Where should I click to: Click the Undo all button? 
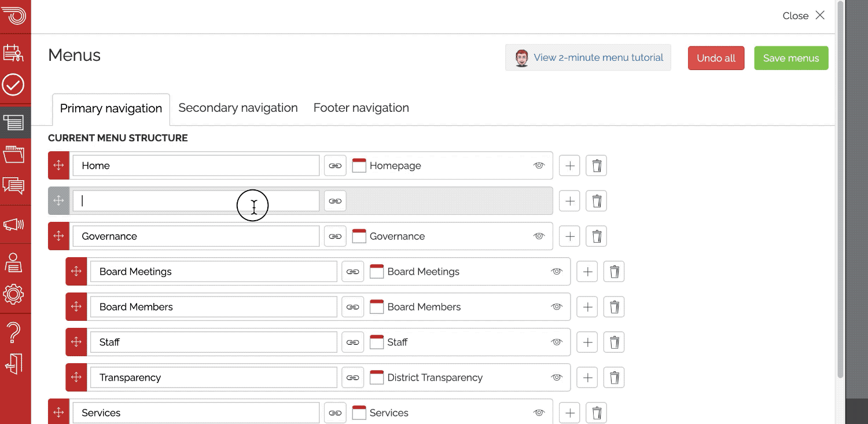[716, 58]
